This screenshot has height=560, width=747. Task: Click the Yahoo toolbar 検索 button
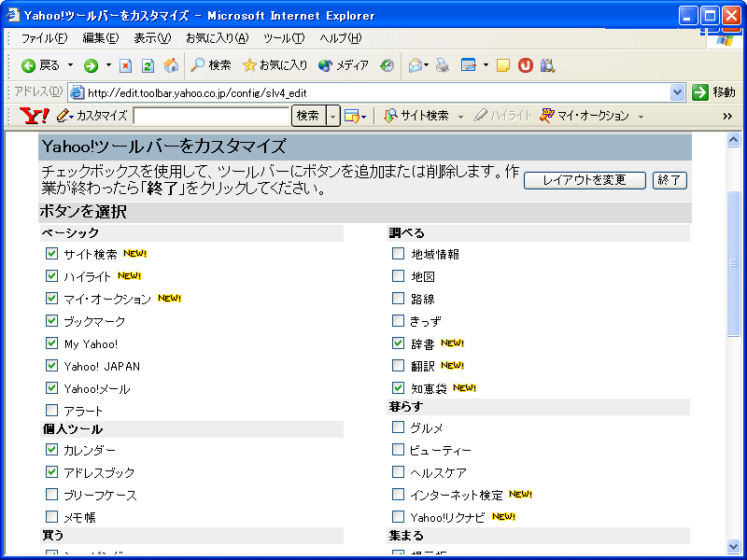point(308,116)
